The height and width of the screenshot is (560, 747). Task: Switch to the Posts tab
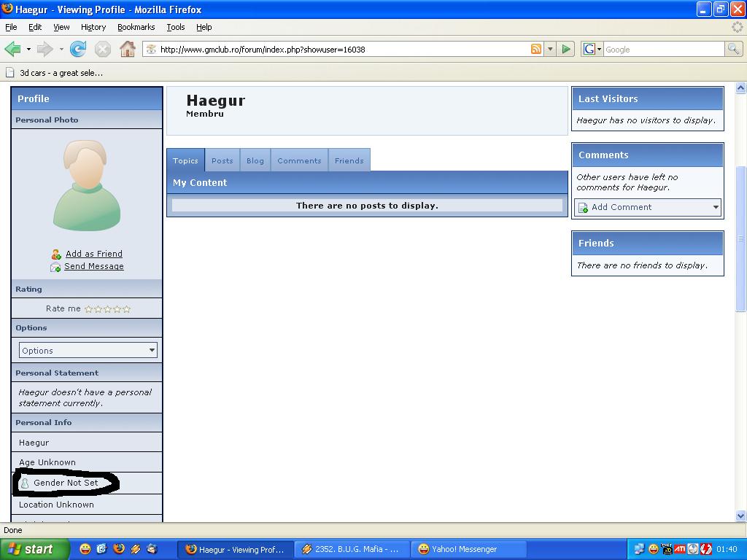click(222, 160)
